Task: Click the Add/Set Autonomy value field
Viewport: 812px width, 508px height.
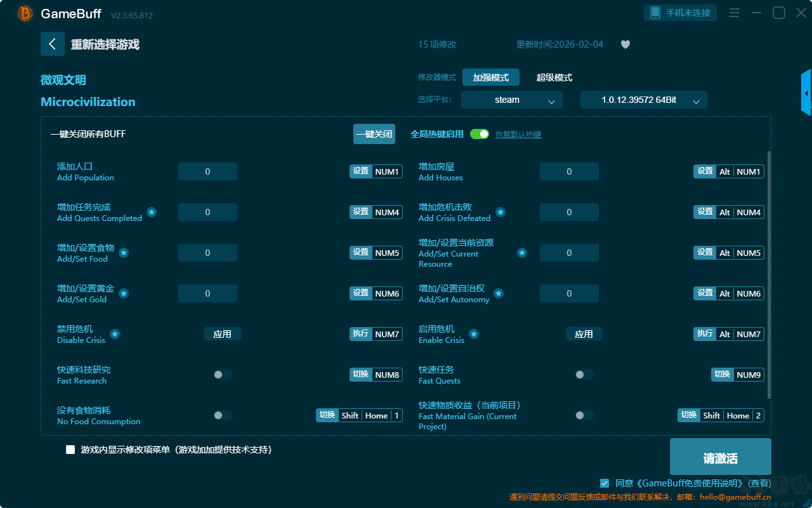Action: coord(569,293)
